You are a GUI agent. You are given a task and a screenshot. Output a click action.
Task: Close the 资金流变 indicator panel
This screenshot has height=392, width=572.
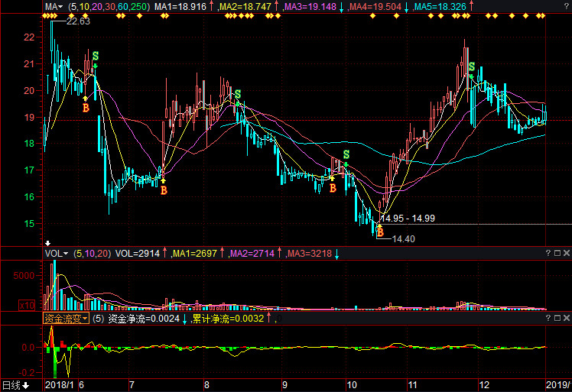coord(566,318)
